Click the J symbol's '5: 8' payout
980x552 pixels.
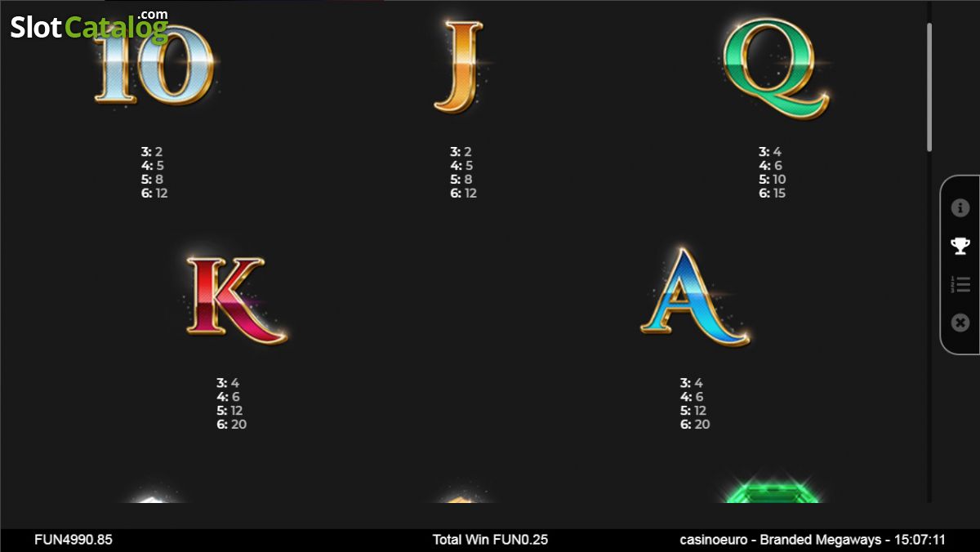461,180
